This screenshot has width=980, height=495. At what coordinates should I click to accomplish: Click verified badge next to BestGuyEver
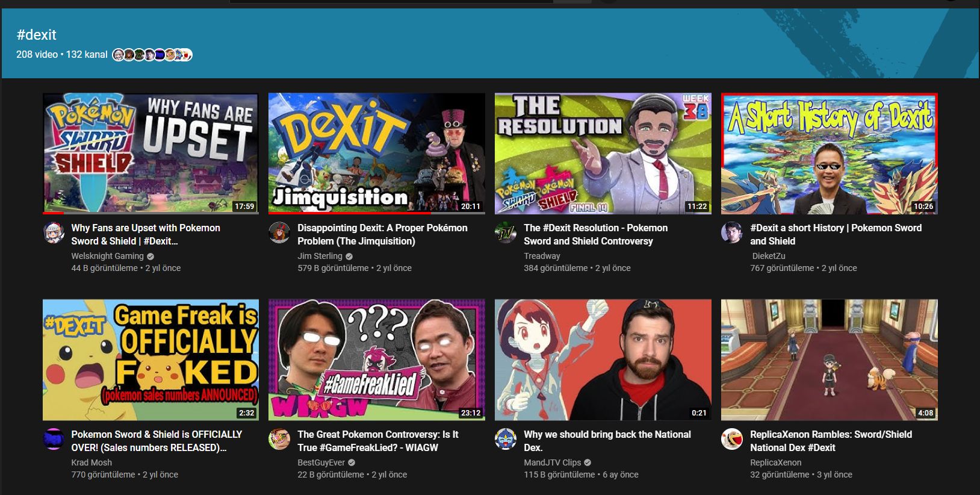(352, 462)
